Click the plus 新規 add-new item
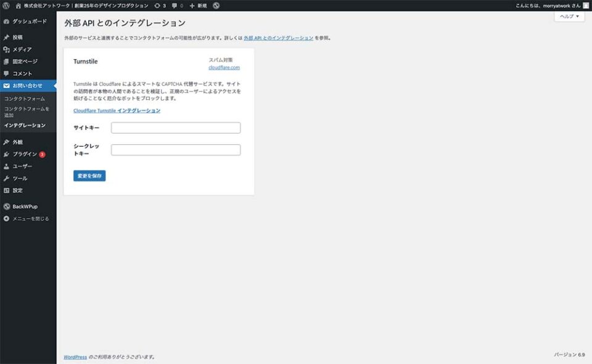 coord(198,6)
